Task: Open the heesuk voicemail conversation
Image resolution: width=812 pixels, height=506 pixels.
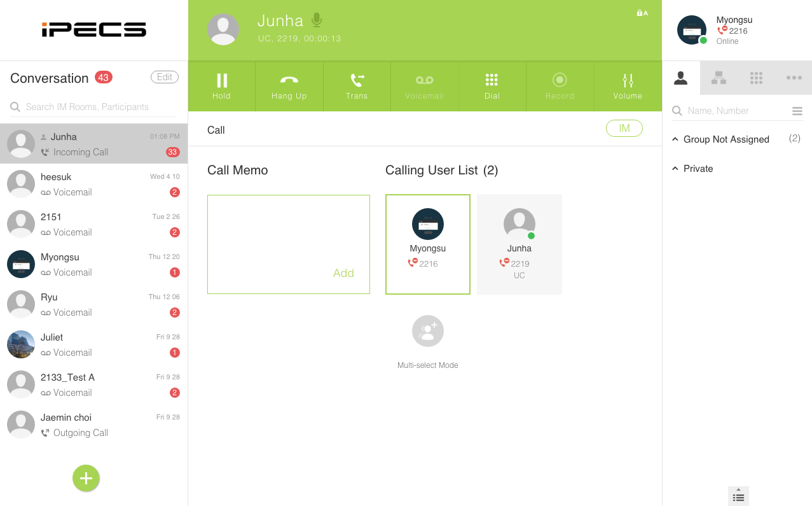Action: coord(93,183)
